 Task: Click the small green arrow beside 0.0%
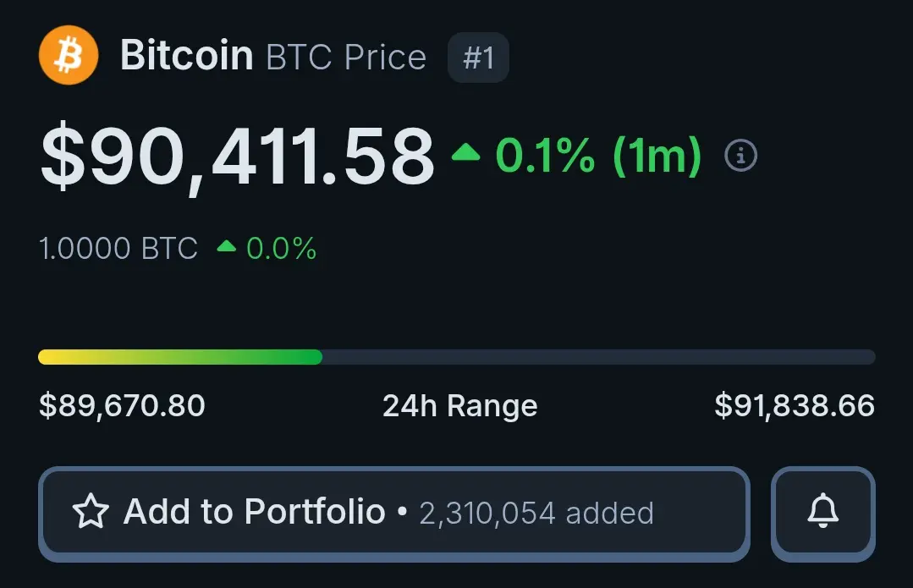[226, 248]
